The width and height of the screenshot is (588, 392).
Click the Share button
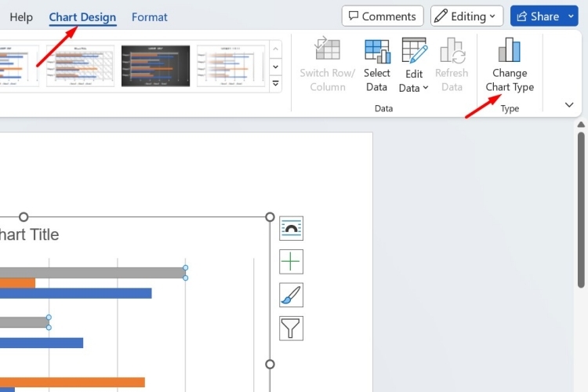coord(538,16)
